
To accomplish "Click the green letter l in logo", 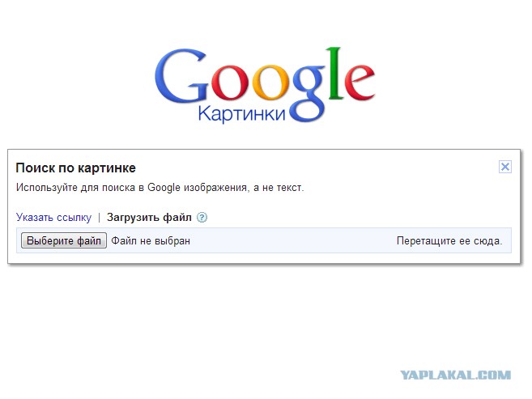I will [334, 73].
